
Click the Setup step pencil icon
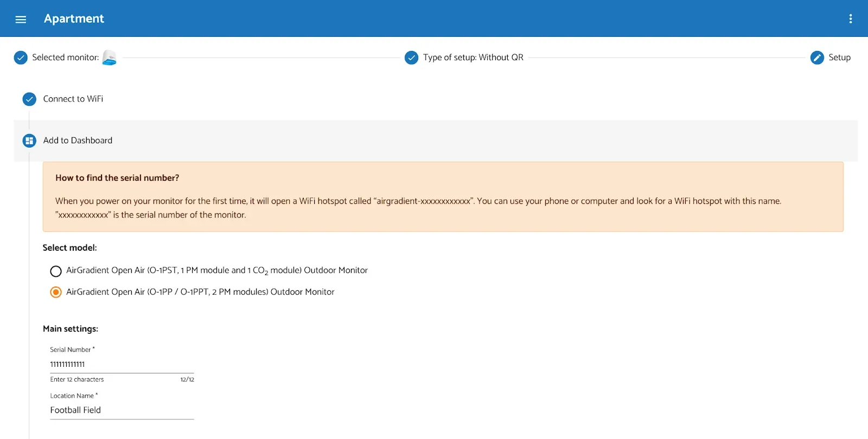click(816, 57)
